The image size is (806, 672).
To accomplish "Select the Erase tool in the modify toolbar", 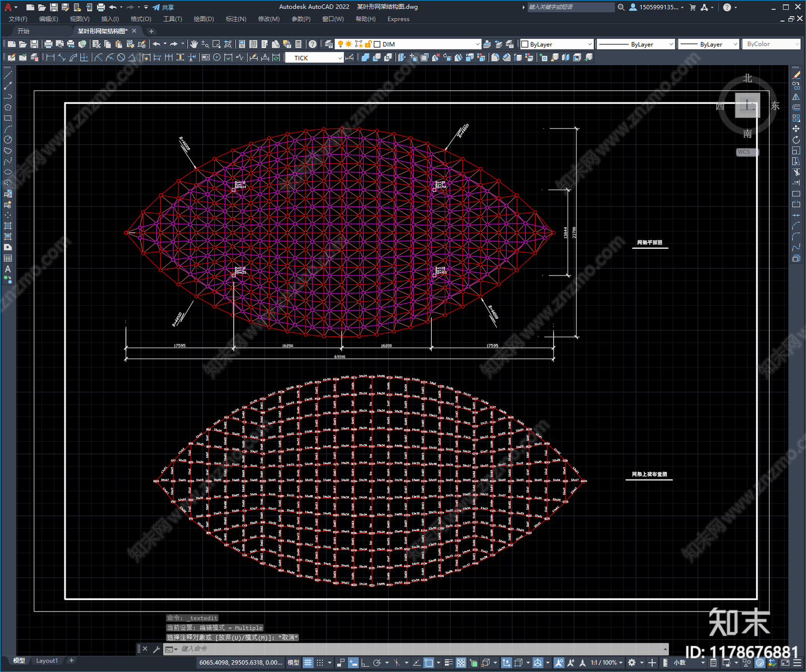I will click(x=796, y=75).
